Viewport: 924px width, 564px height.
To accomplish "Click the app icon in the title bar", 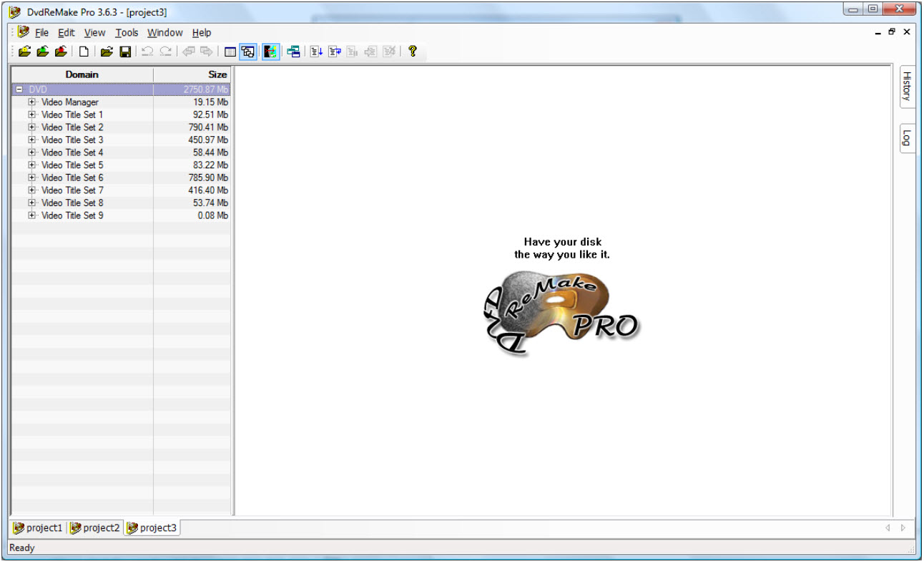I will pyautogui.click(x=14, y=11).
